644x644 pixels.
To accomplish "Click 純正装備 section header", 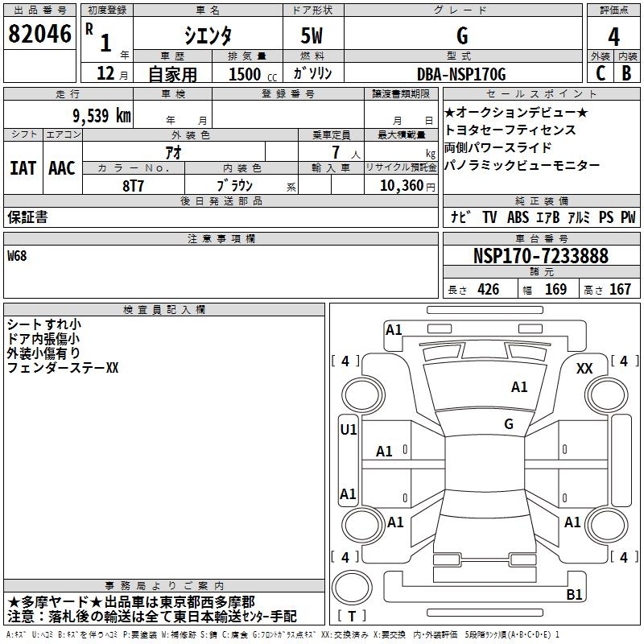I will (x=541, y=200).
